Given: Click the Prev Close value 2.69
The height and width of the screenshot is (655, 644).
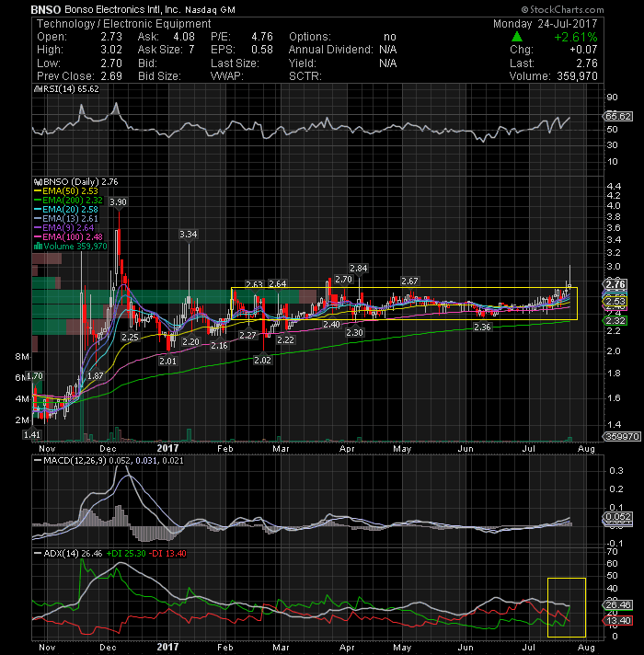Looking at the screenshot, I should pos(111,76).
